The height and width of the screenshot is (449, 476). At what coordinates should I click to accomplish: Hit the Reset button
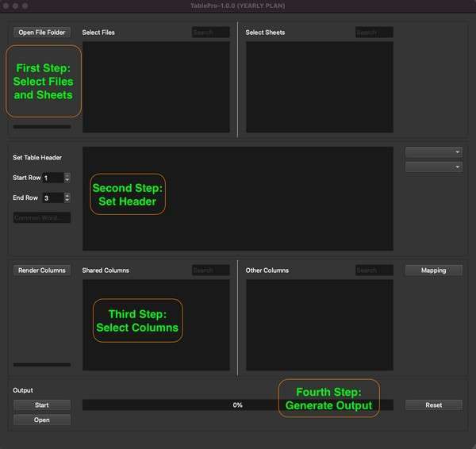click(433, 405)
